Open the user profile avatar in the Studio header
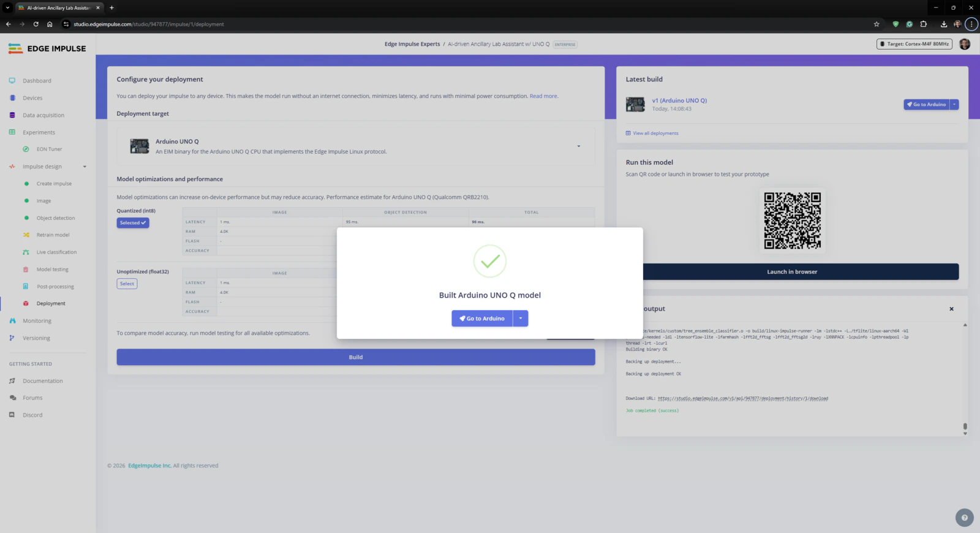 pos(965,44)
